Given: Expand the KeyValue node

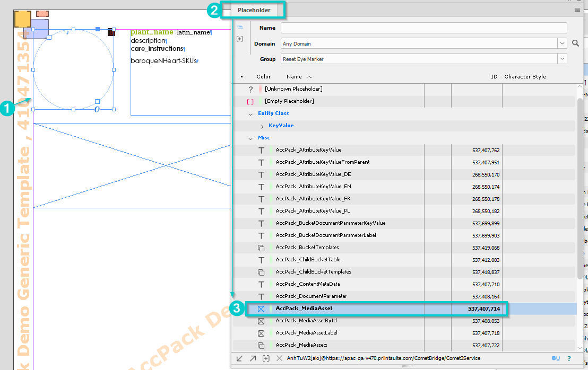Looking at the screenshot, I should (262, 126).
